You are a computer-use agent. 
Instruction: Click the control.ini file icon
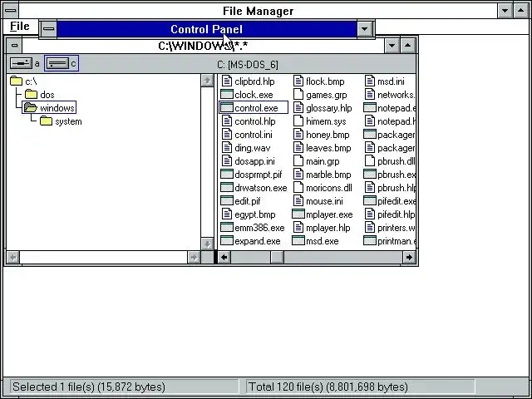(226, 135)
